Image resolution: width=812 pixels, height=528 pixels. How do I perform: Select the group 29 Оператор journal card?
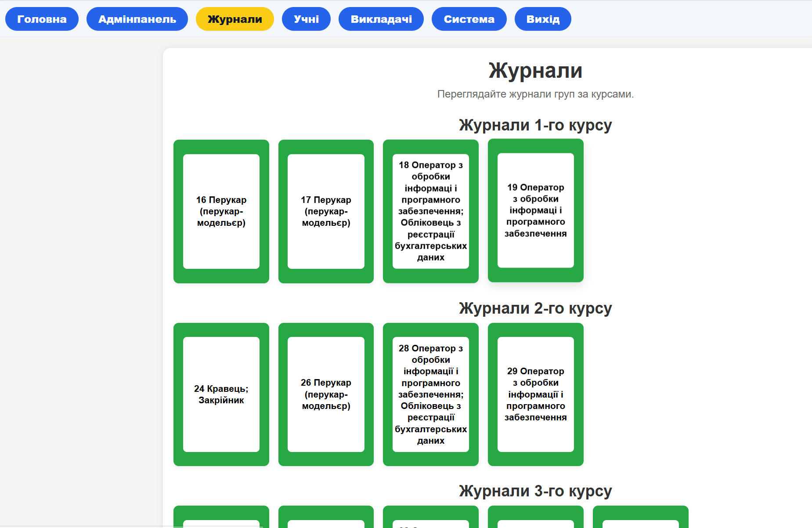tap(535, 394)
